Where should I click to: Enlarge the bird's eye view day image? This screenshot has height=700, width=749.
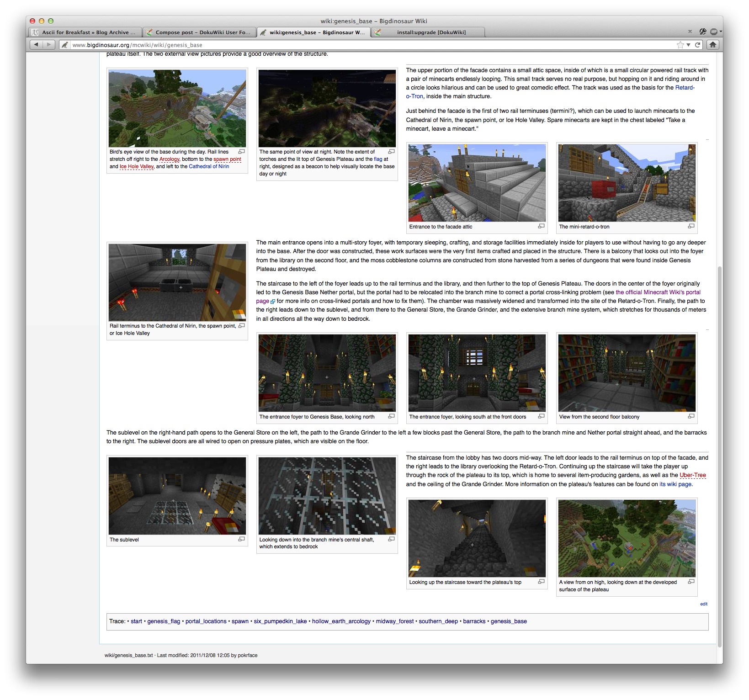point(242,151)
